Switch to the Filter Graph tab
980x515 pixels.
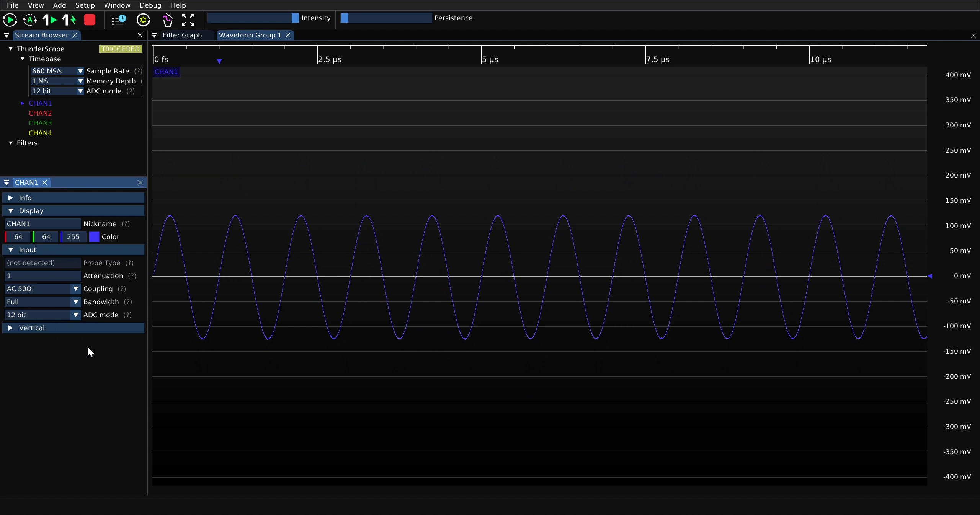(182, 35)
